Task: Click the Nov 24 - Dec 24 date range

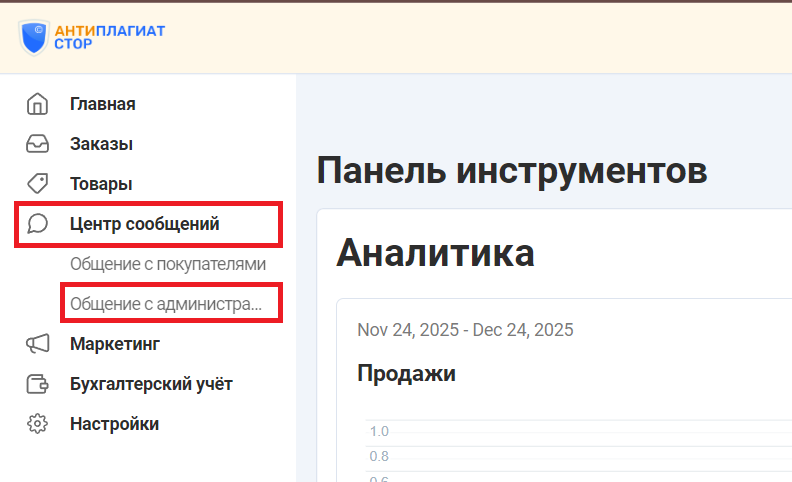Action: click(x=465, y=330)
